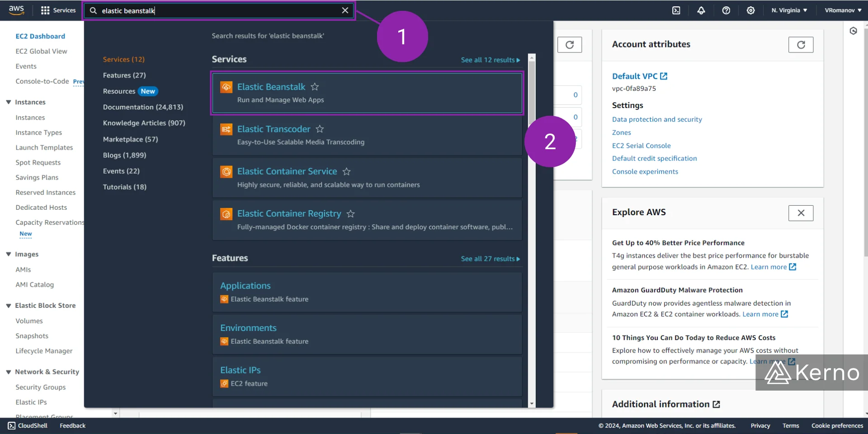This screenshot has width=868, height=434.
Task: Collapse the Network & Security section
Action: (9, 372)
